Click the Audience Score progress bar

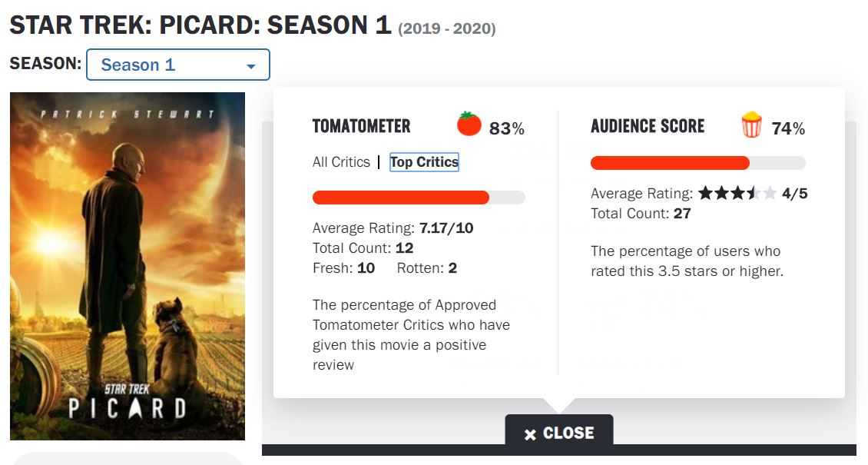[x=670, y=163]
